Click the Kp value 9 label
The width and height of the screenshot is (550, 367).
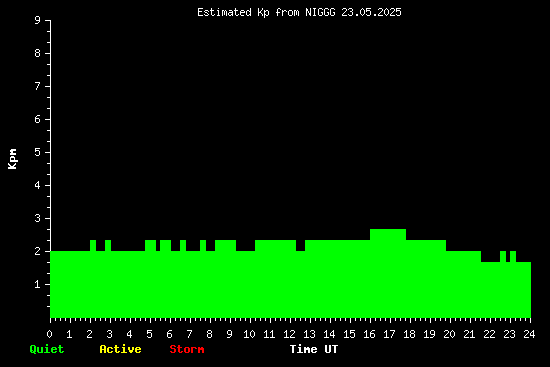38,20
